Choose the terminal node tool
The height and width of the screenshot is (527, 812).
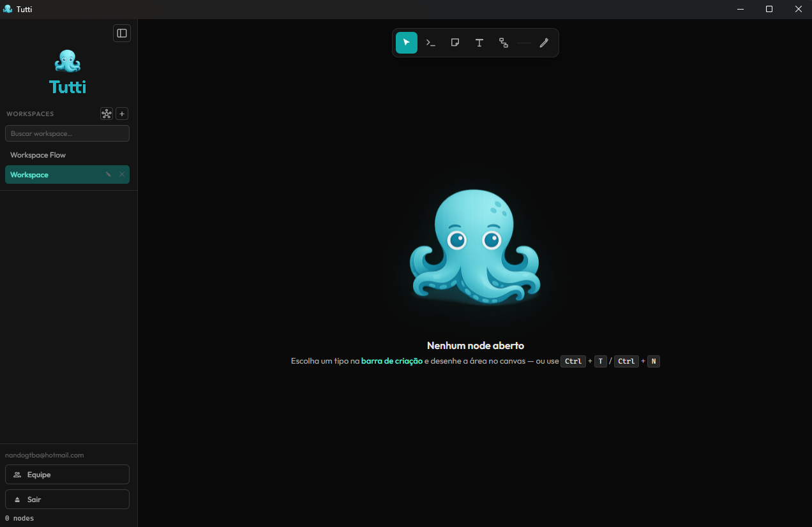pyautogui.click(x=431, y=43)
